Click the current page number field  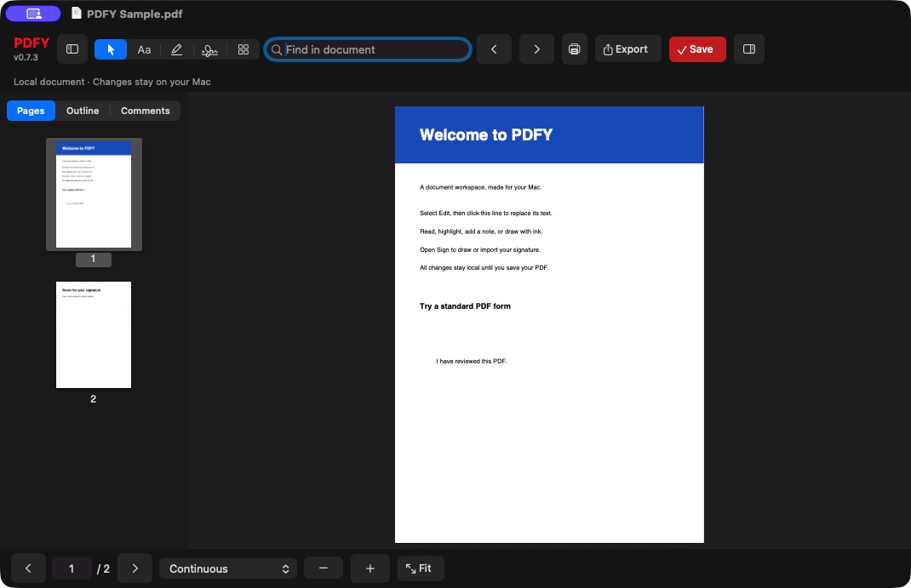click(x=72, y=568)
